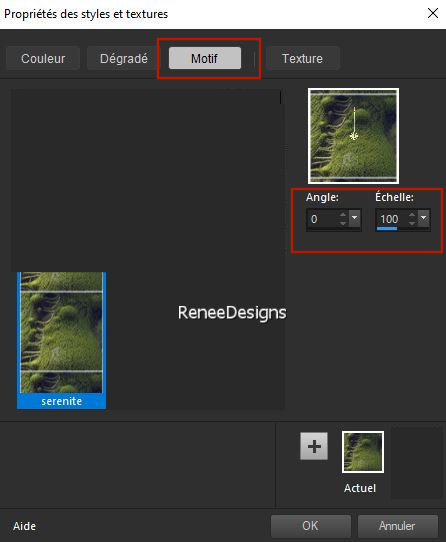This screenshot has width=446, height=542.
Task: Open Aide for help
Action: 24,526
